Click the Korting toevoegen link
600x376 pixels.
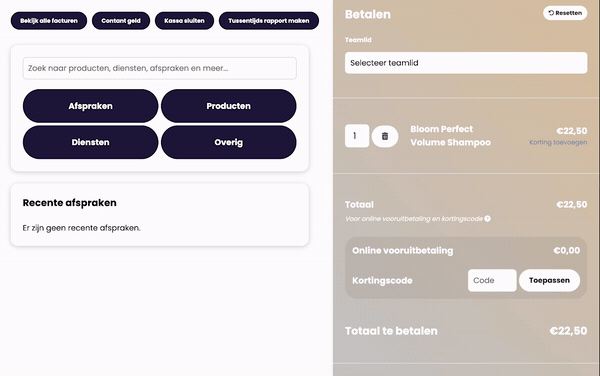pyautogui.click(x=558, y=142)
